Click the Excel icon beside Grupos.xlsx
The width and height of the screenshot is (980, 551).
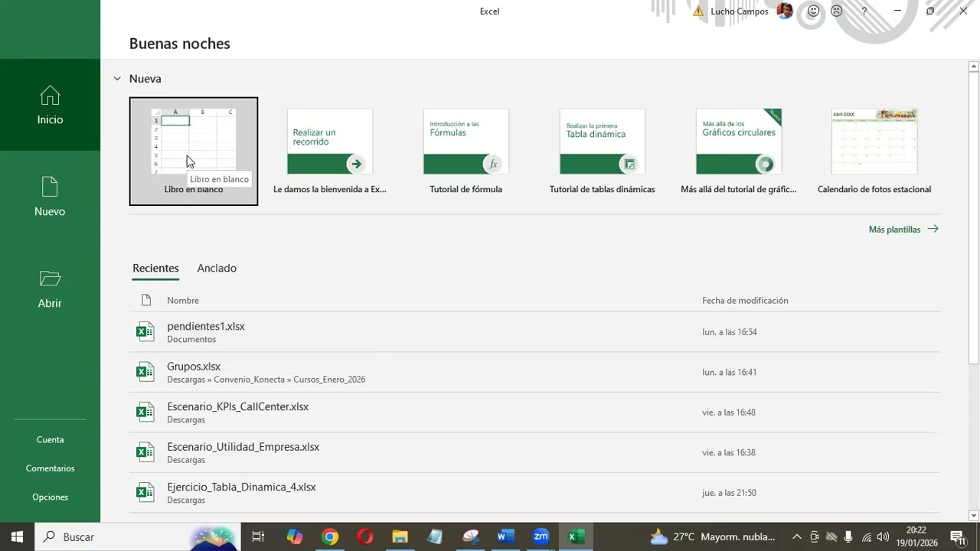(x=145, y=372)
